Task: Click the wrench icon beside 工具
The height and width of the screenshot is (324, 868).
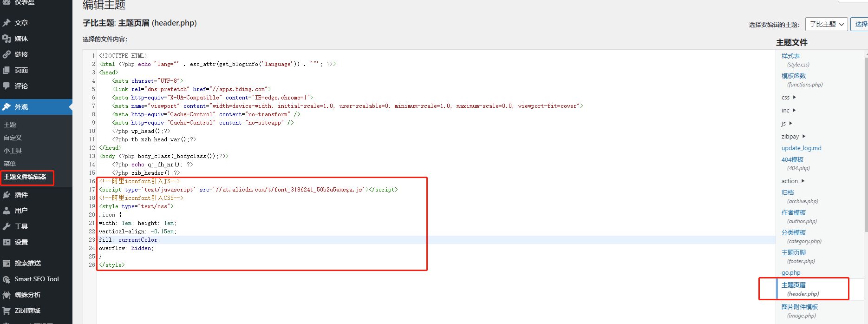Action: (7, 226)
